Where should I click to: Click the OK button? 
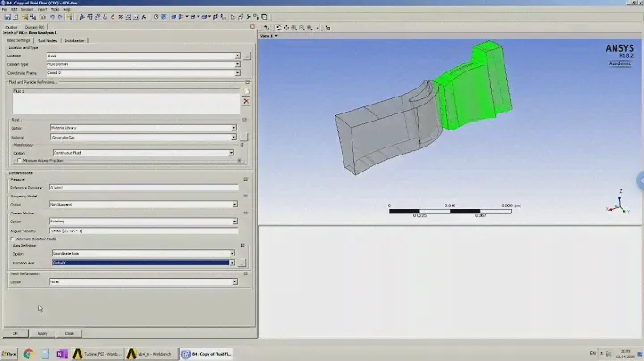click(x=15, y=333)
